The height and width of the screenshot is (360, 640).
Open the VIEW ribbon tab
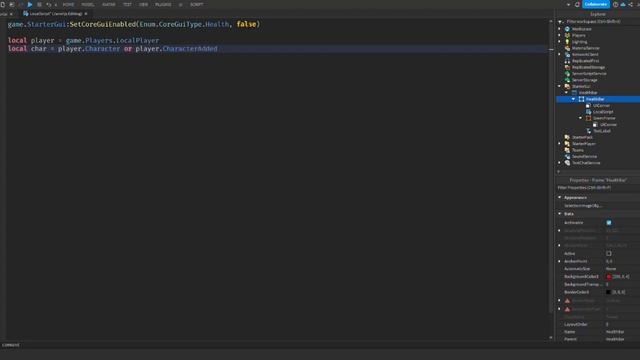pos(143,4)
